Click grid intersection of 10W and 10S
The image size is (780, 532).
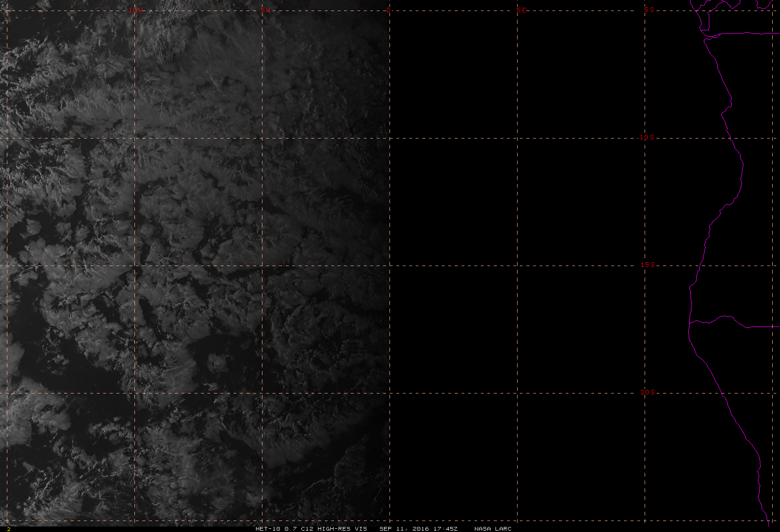tap(134, 138)
